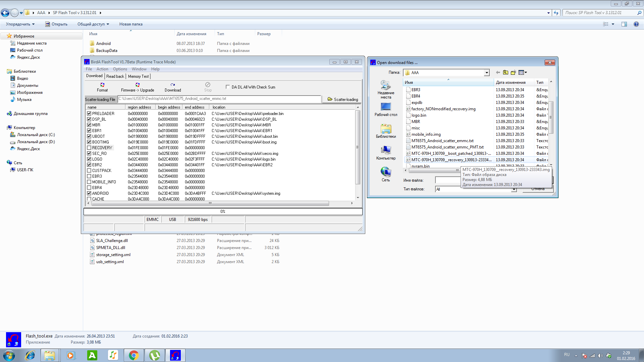The width and height of the screenshot is (644, 362).
Task: Select factory_NONmodified_recovery.img file
Action: [443, 109]
